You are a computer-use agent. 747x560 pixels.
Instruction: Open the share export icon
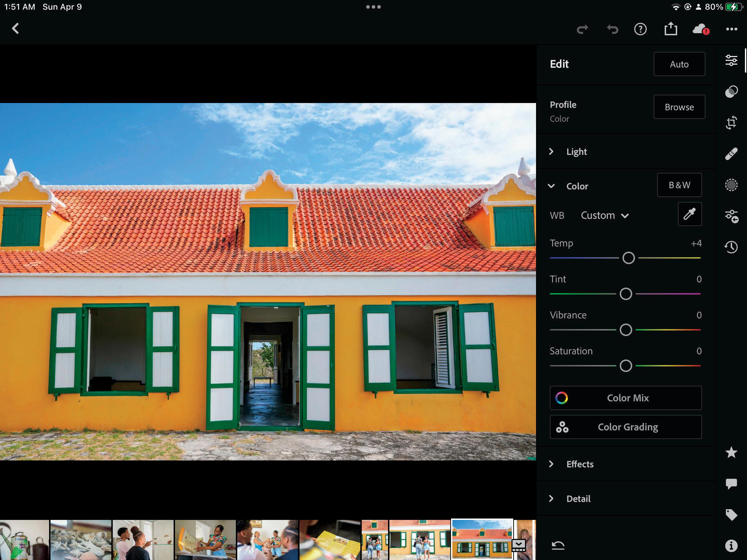[x=671, y=29]
